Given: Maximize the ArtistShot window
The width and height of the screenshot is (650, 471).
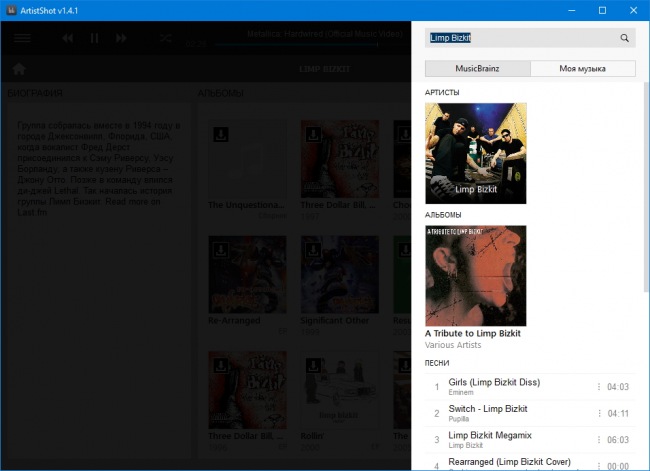Looking at the screenshot, I should (x=602, y=10).
